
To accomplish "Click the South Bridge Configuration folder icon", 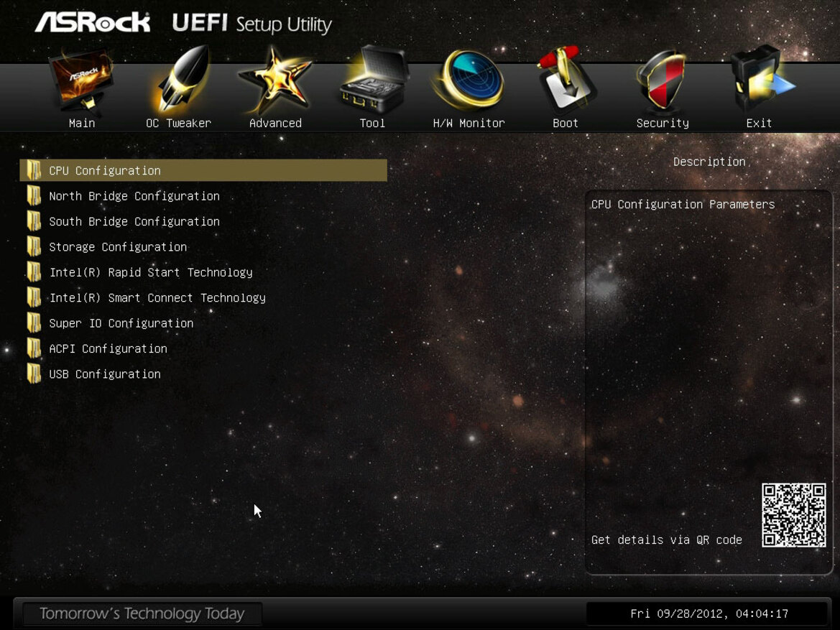I will 34,221.
